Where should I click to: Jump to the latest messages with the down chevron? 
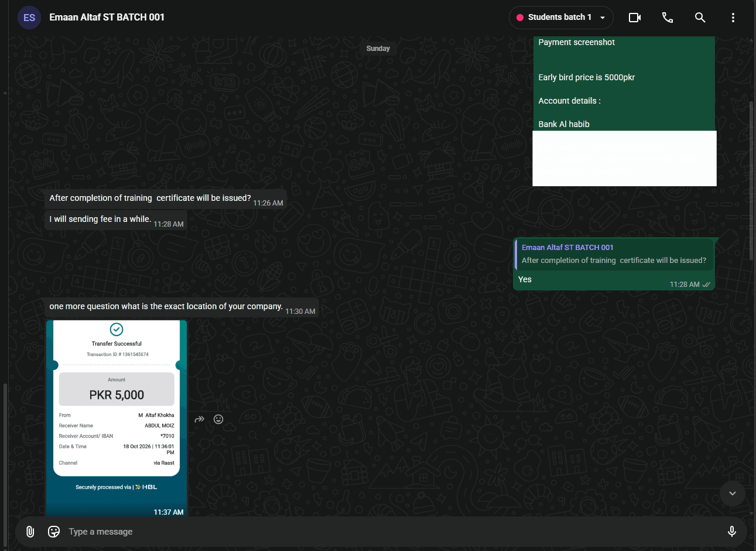point(732,494)
